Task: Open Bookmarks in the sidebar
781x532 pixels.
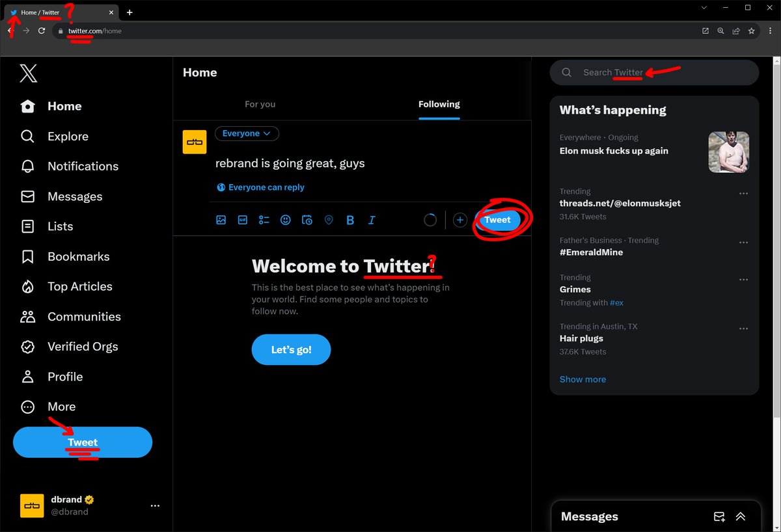Action: 65,256
